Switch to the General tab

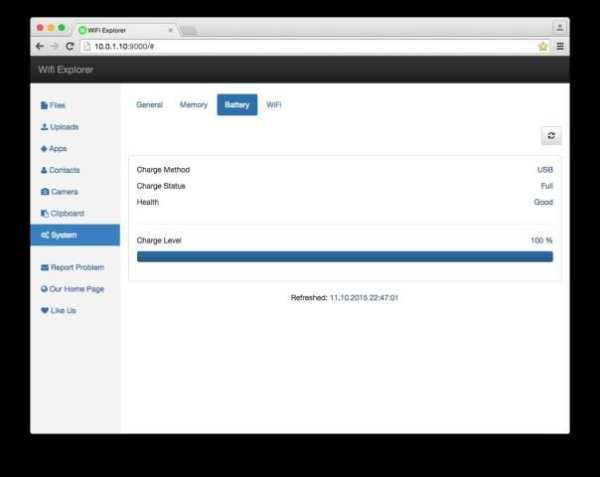[x=149, y=105]
